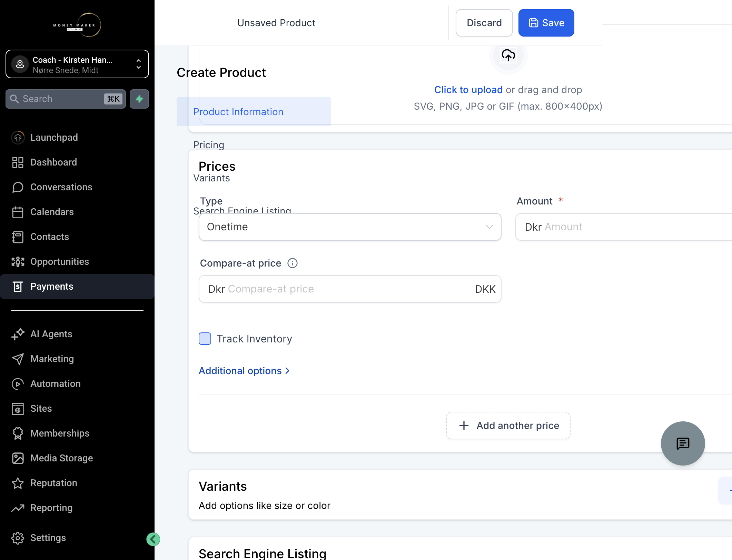Image resolution: width=732 pixels, height=560 pixels.
Task: Focus the Amount input field
Action: coord(624,227)
